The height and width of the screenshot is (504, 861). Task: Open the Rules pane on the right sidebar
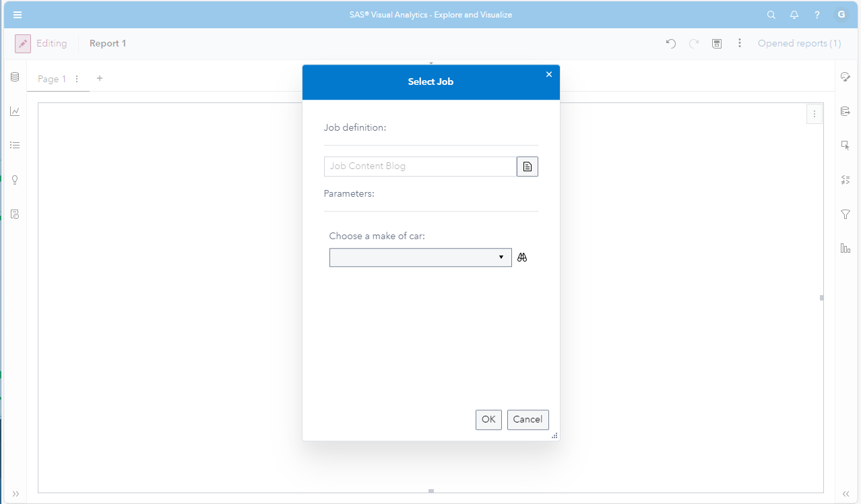click(846, 180)
